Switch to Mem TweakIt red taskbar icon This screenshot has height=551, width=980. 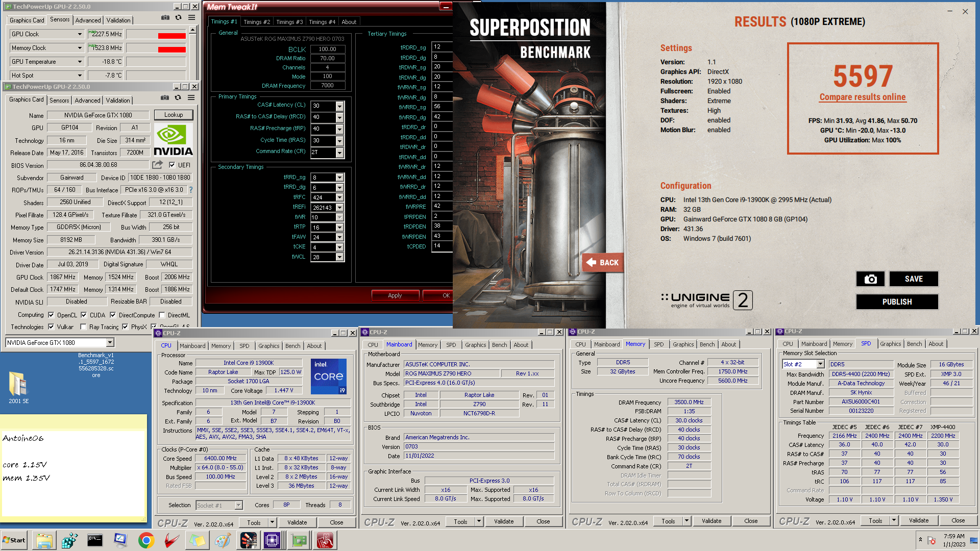325,540
